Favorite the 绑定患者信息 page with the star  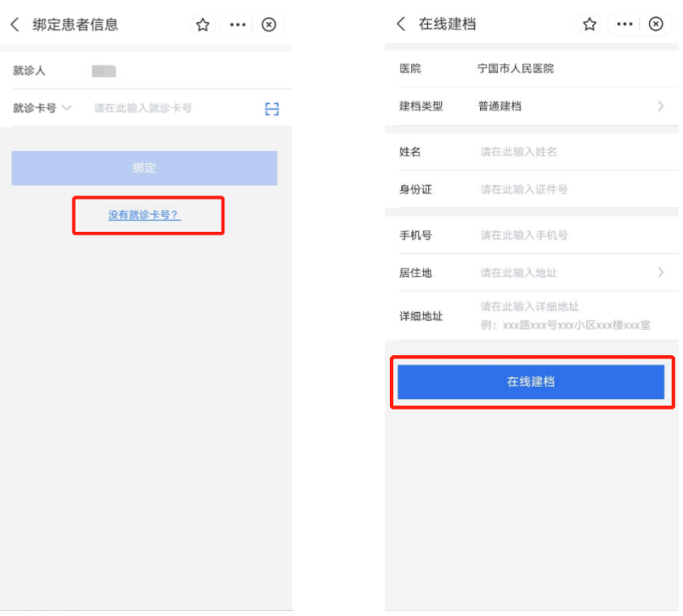click(202, 25)
